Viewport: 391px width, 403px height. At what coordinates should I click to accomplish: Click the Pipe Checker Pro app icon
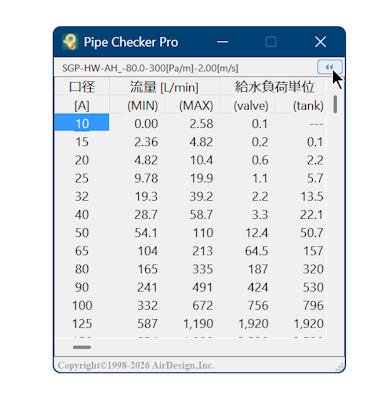coord(70,42)
